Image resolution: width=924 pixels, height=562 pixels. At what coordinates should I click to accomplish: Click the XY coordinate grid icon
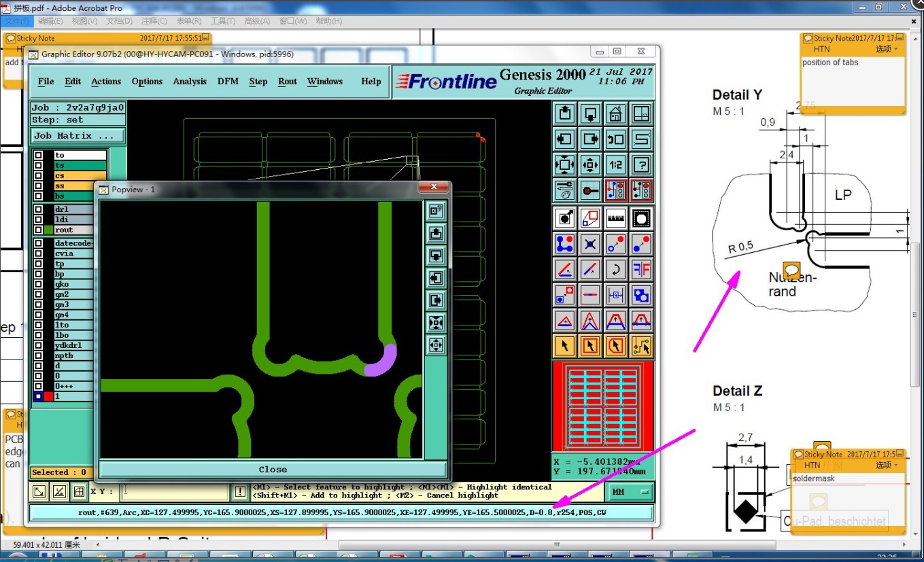pos(640,113)
